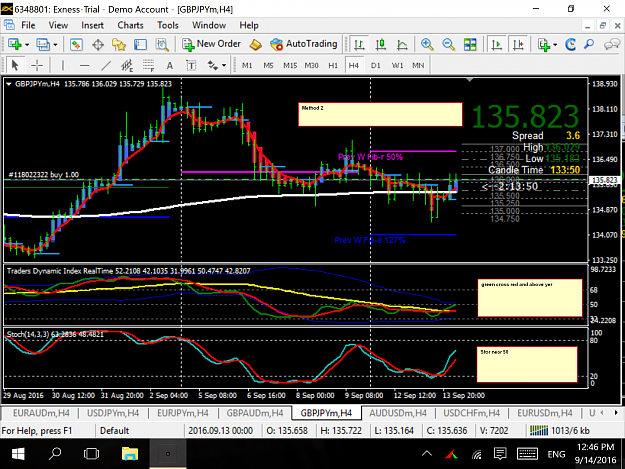The height and width of the screenshot is (469, 625).
Task: Switch to the M1 timeframe
Action: coord(247,65)
